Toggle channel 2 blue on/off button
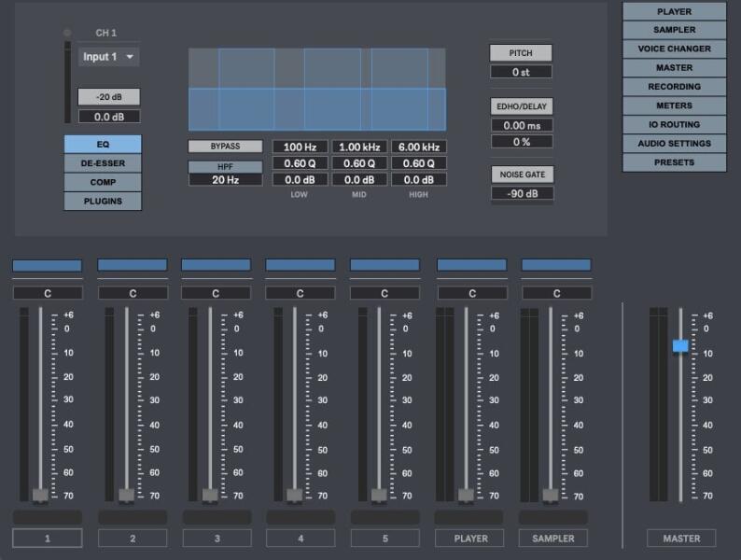Viewport: 741px width, 560px height. (133, 265)
